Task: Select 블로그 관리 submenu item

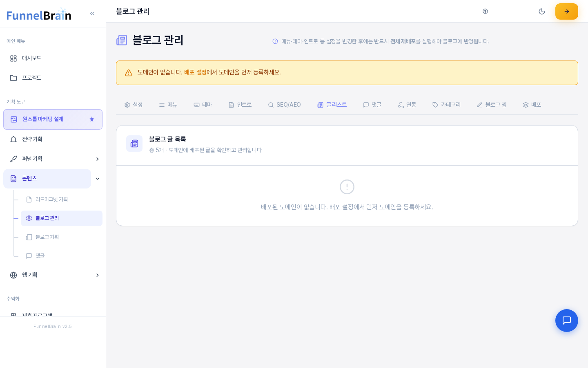Action: tap(62, 218)
